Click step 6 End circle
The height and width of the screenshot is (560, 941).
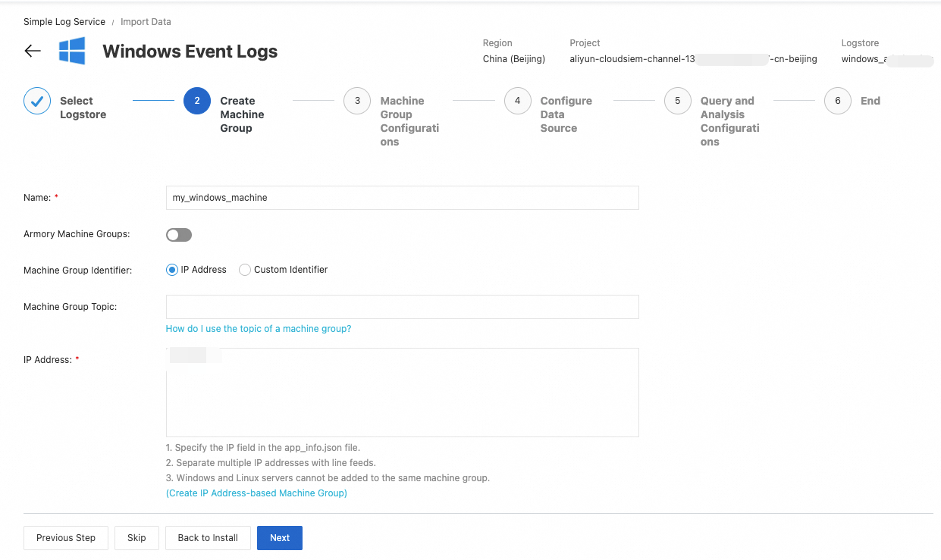coord(837,101)
